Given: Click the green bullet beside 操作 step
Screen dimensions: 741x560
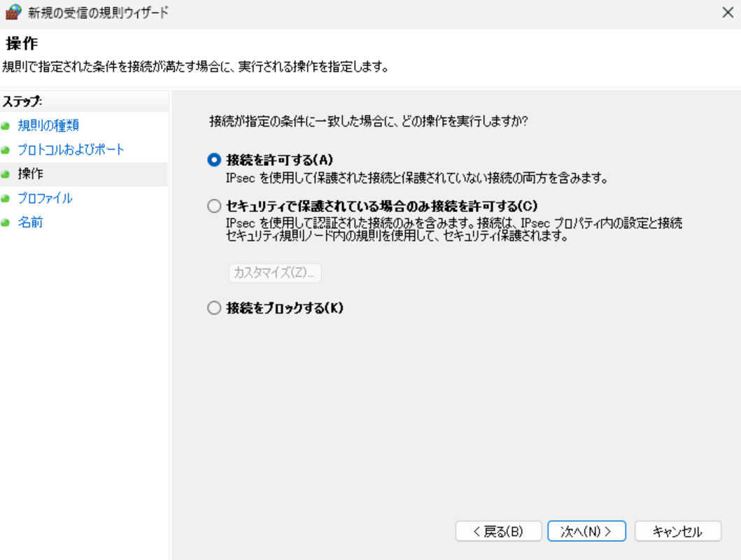Looking at the screenshot, I should coord(6,174).
